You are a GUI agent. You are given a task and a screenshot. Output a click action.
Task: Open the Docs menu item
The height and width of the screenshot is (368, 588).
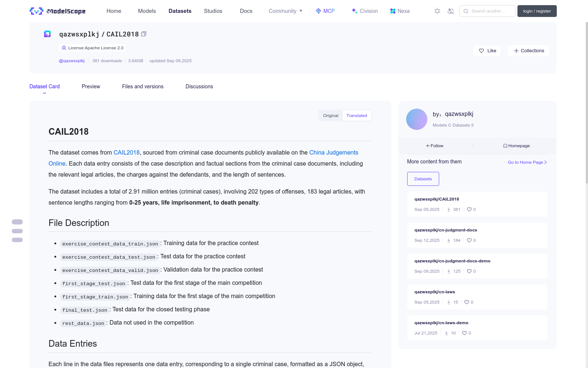click(x=246, y=11)
